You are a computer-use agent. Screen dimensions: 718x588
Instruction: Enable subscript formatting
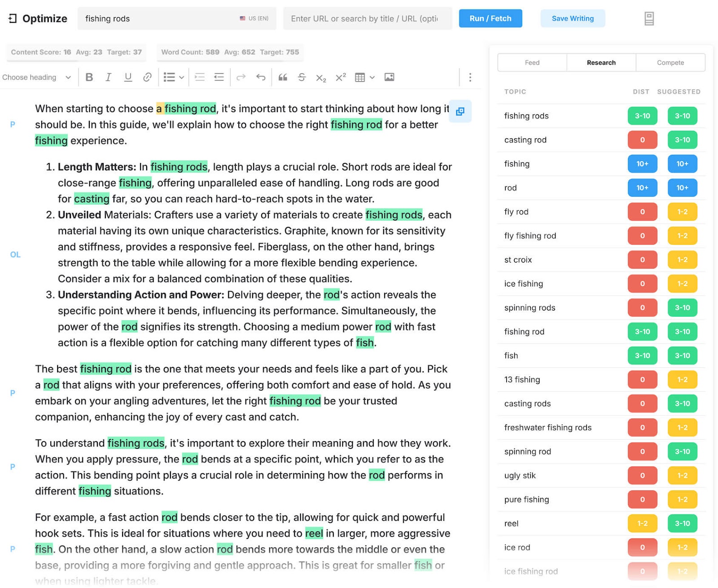pos(320,77)
